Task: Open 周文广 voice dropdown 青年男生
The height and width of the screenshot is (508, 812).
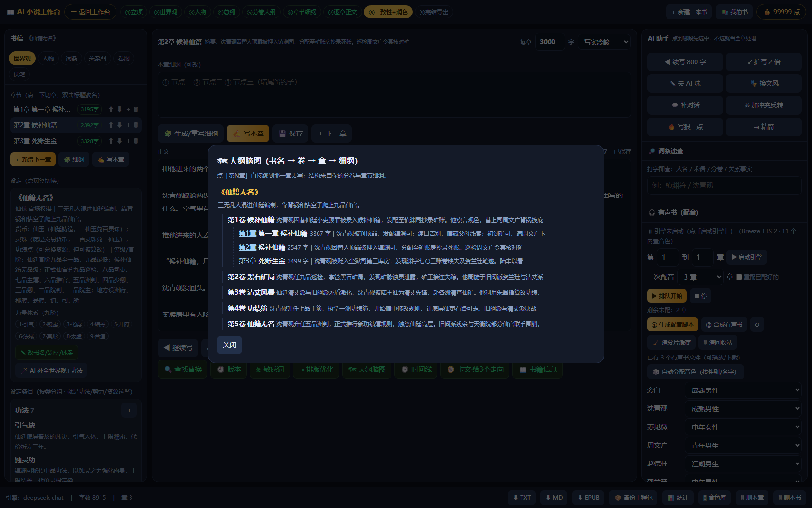Action: coord(743,445)
